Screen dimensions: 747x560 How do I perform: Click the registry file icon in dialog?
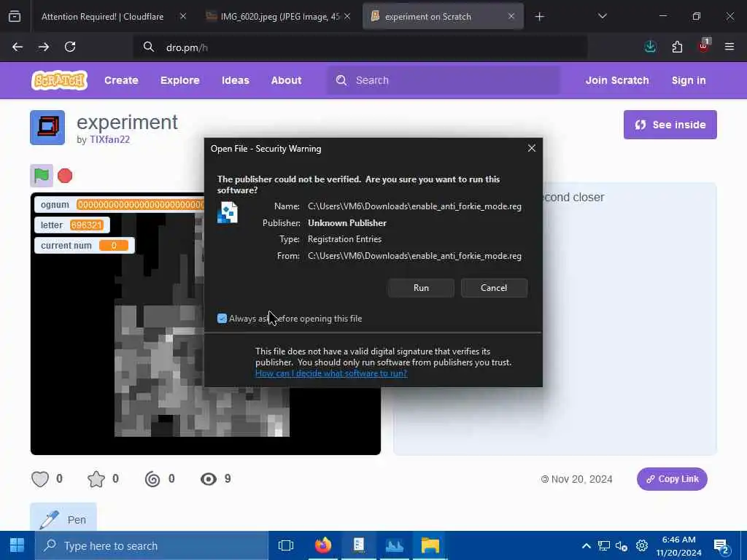pyautogui.click(x=228, y=212)
